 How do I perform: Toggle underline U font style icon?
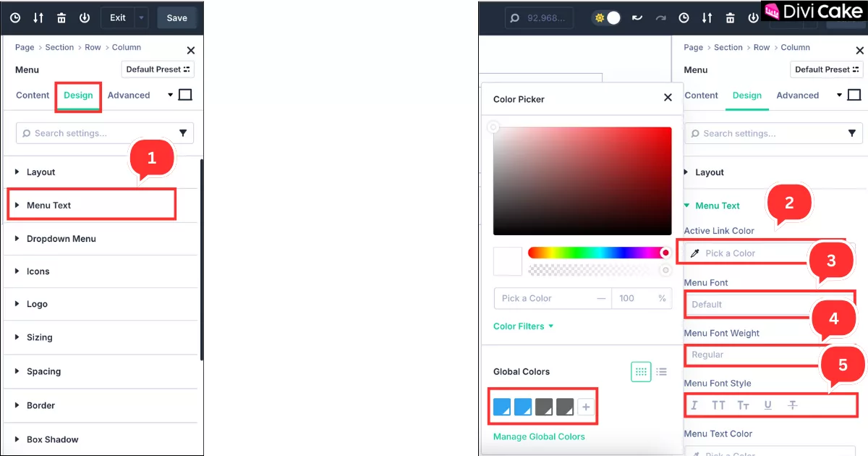tap(767, 405)
